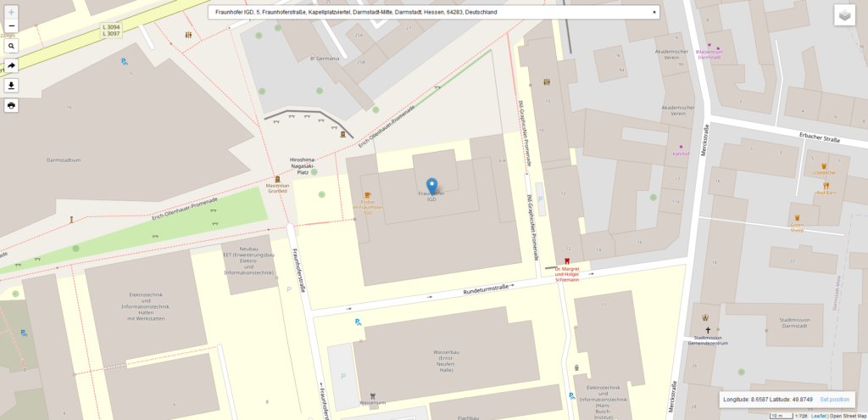Click the parking icon near Darmstadtium
868x420 pixels.
coord(125,62)
